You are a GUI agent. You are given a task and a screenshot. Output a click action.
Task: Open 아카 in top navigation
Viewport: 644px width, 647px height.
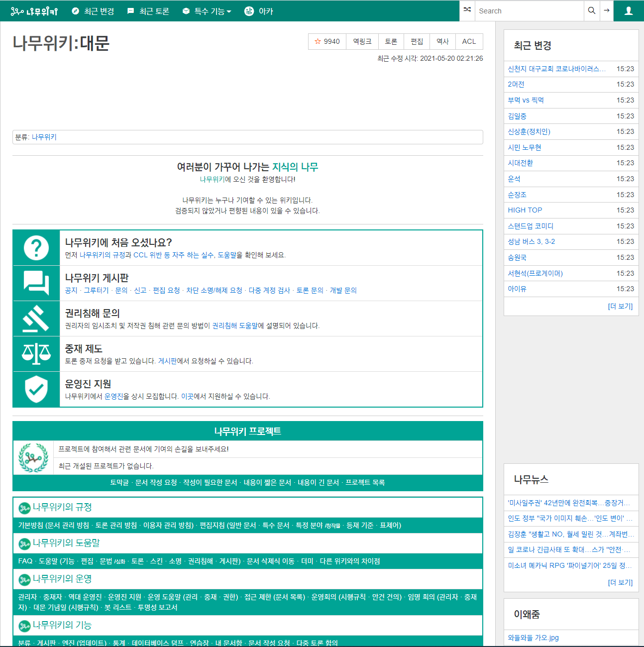pyautogui.click(x=259, y=11)
